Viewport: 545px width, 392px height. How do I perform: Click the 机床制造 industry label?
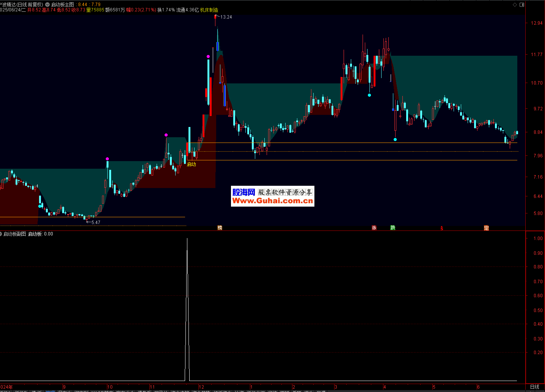[x=209, y=10]
